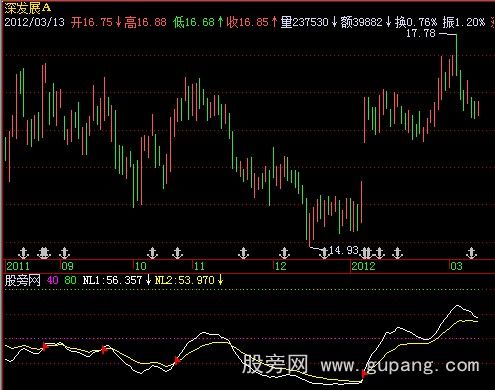Click the 03 month label on the time axis

coord(456,266)
